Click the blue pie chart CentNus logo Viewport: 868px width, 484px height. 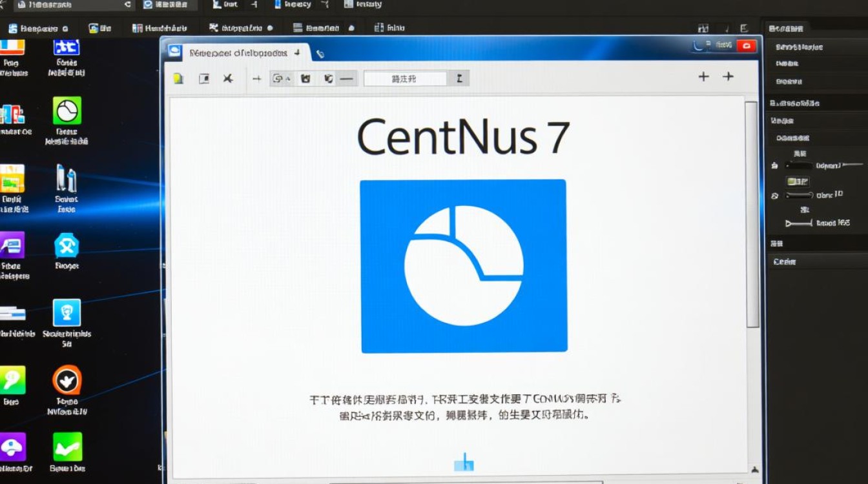tap(462, 265)
